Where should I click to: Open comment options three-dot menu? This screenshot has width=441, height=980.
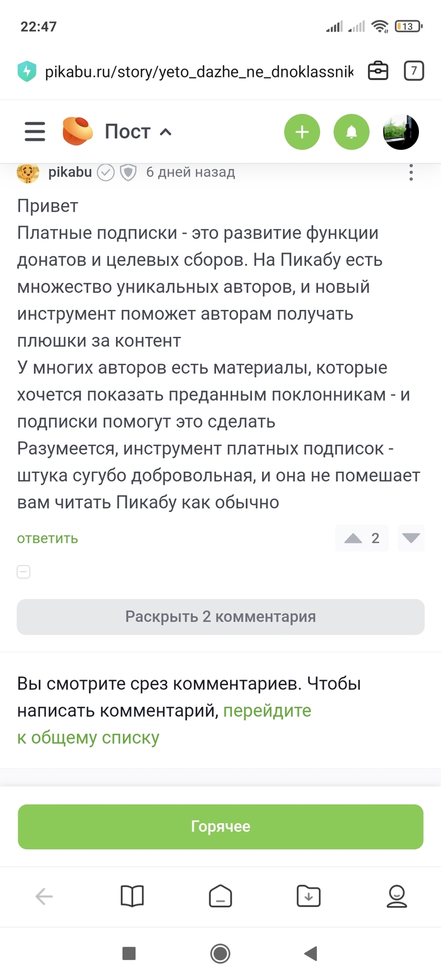[411, 172]
